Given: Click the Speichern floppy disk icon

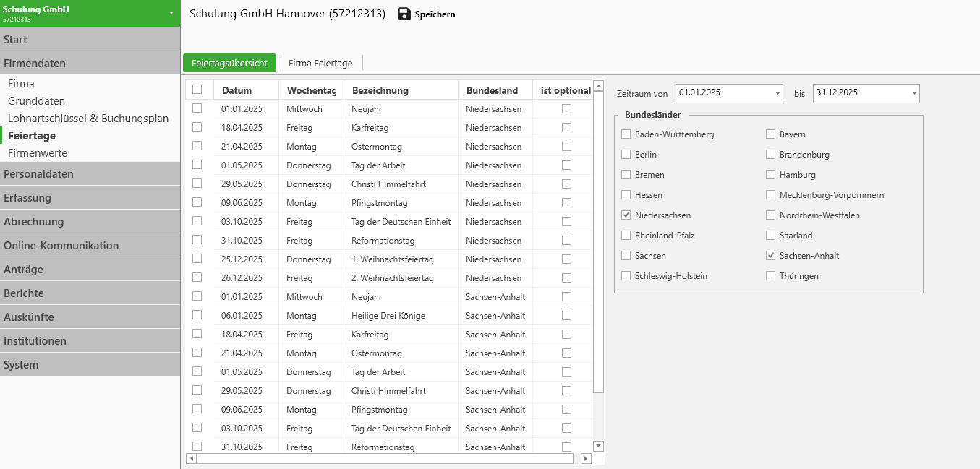Looking at the screenshot, I should click(404, 14).
